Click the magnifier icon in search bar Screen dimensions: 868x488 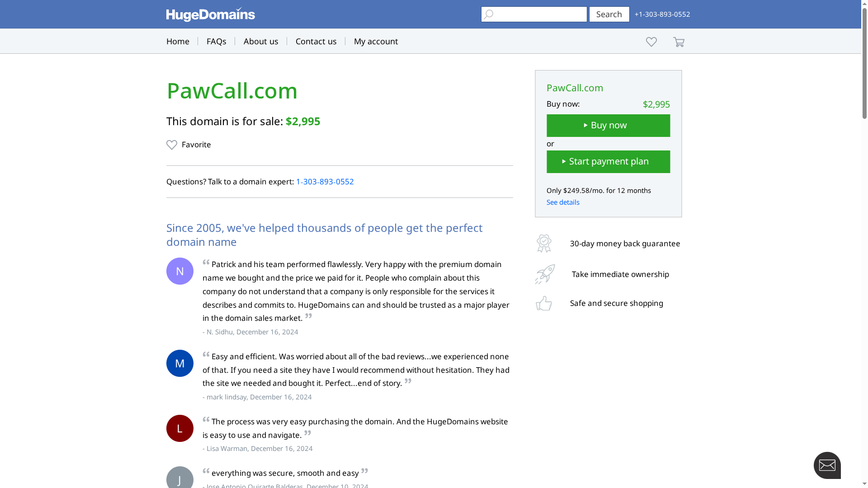(x=489, y=14)
